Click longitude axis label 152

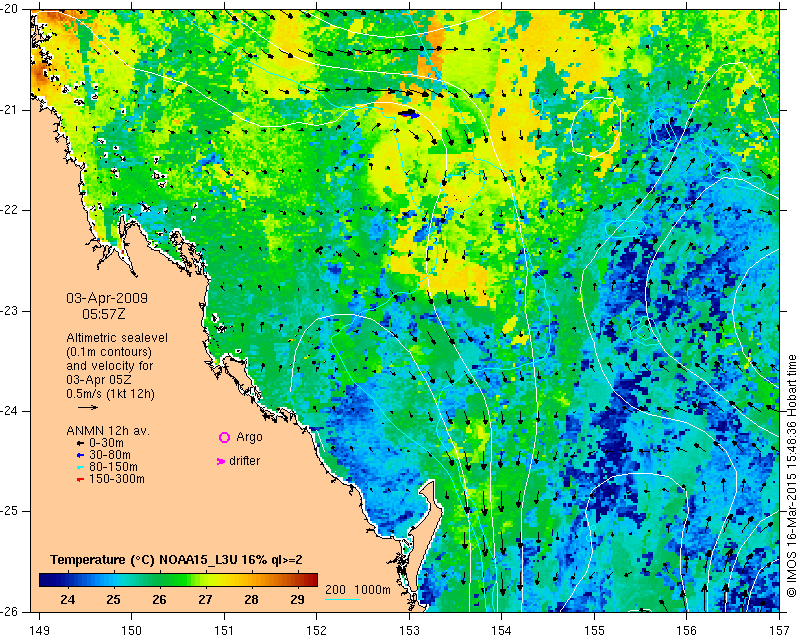(x=317, y=631)
